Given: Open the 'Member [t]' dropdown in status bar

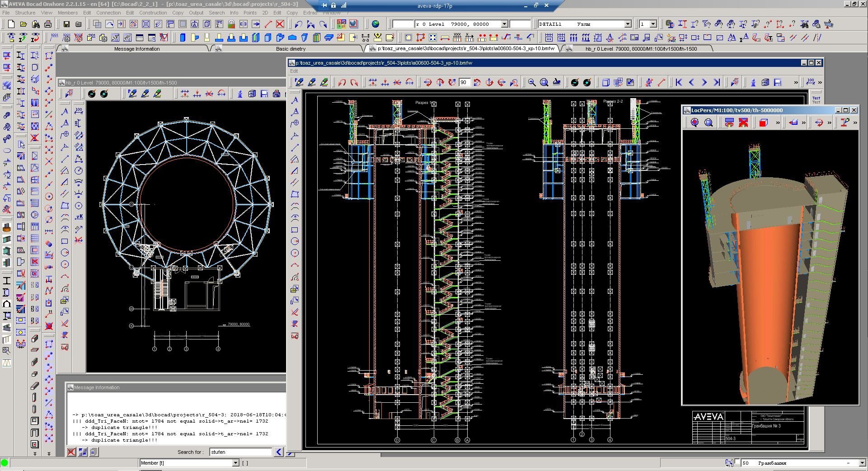Looking at the screenshot, I should 235,463.
